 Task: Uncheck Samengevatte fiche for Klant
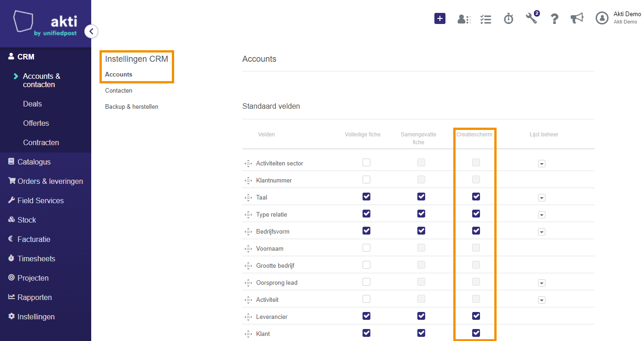pyautogui.click(x=421, y=333)
